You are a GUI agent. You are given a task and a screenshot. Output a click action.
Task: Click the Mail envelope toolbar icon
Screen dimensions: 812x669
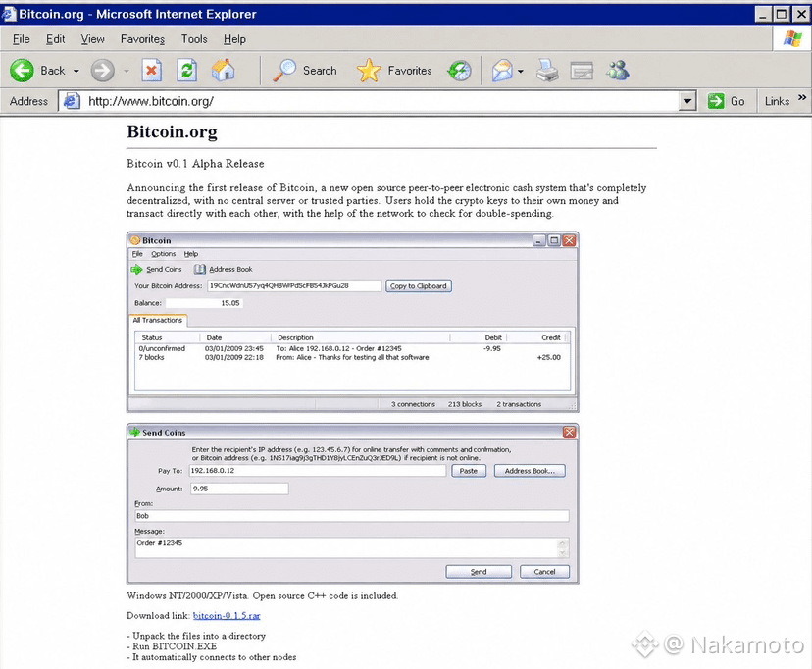point(502,71)
